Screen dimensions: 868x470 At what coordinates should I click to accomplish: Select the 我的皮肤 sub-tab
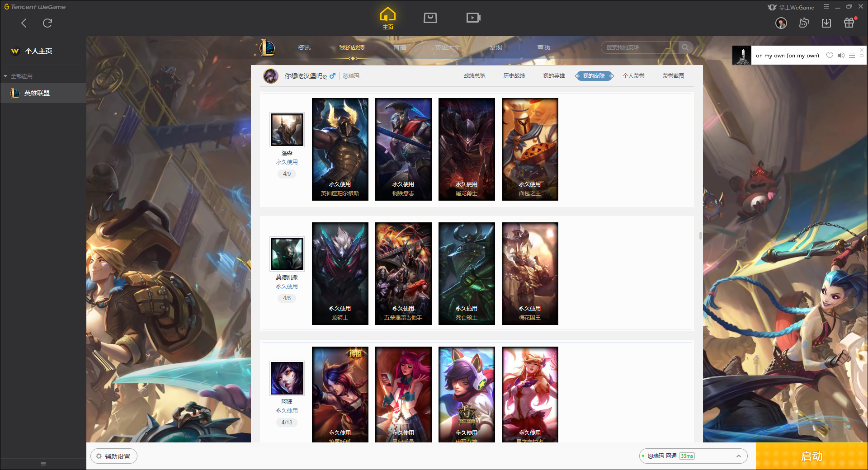pyautogui.click(x=594, y=76)
